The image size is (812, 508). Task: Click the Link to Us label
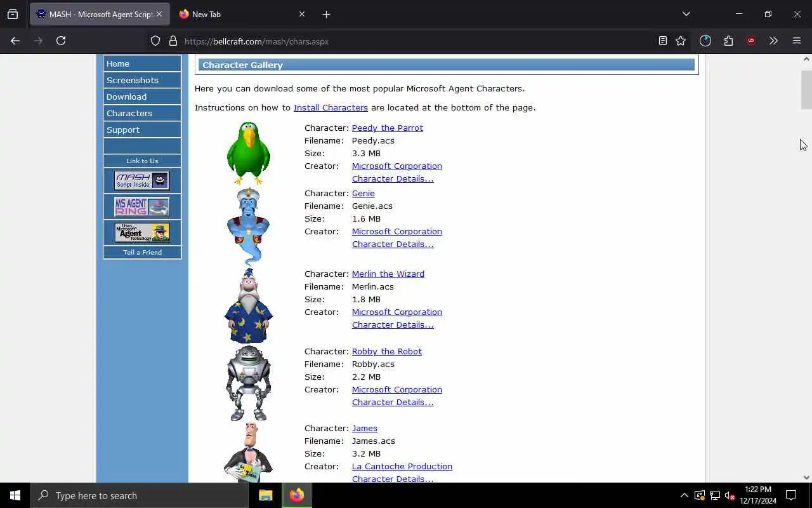pyautogui.click(x=142, y=161)
